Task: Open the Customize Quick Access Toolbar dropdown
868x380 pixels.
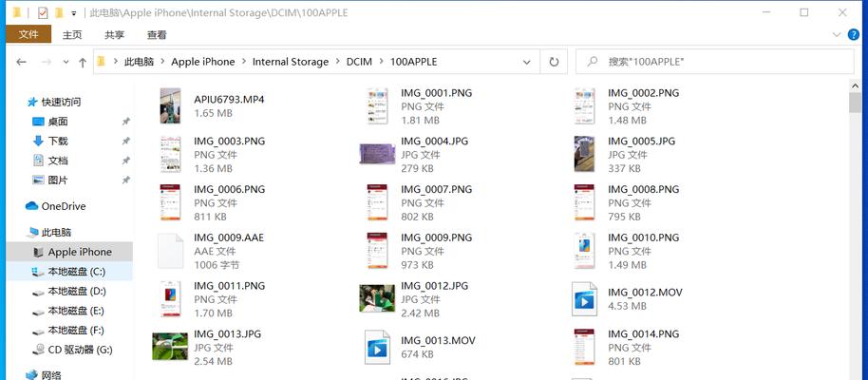Action: pyautogui.click(x=74, y=12)
